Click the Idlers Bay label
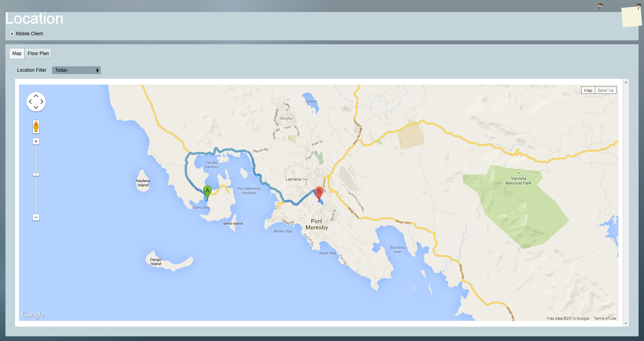 click(201, 208)
